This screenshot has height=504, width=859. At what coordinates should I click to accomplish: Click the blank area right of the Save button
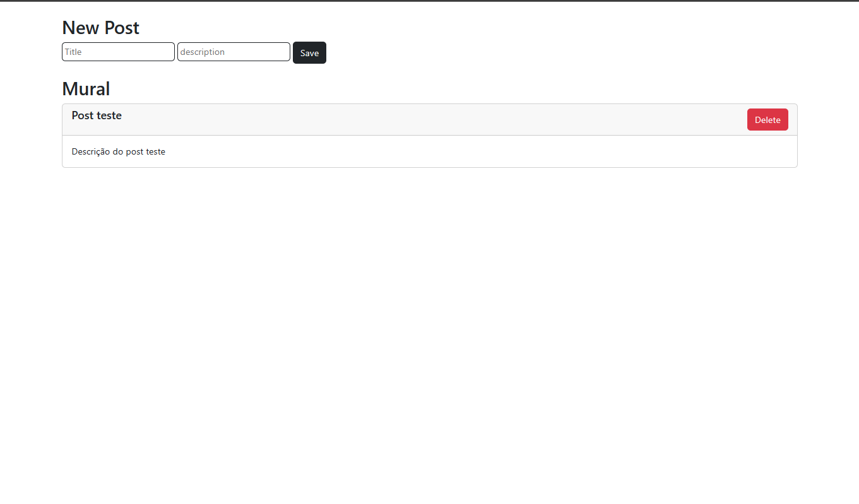click(505, 53)
